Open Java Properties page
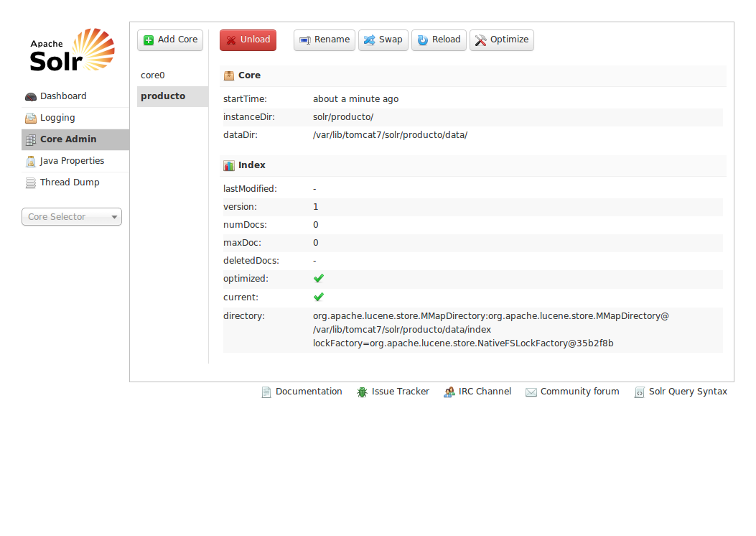 [75, 161]
